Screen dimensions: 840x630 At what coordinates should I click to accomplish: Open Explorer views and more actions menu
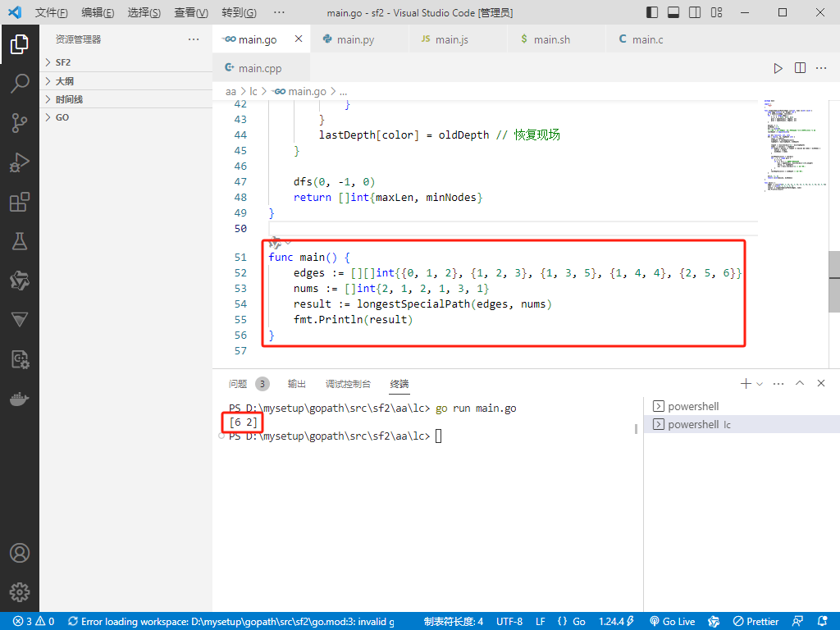[194, 39]
